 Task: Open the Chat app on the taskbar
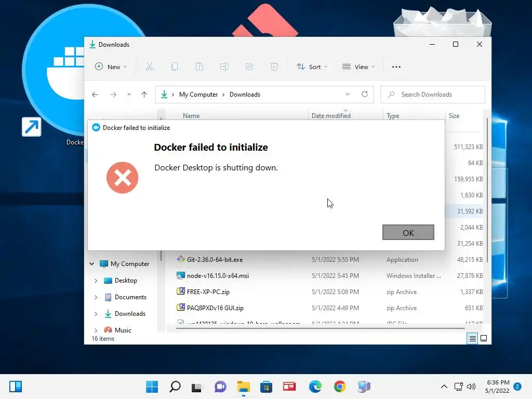(220, 387)
